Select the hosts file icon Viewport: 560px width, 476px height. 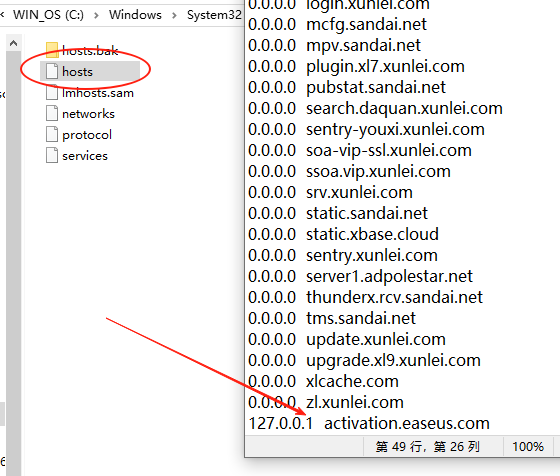click(x=52, y=71)
